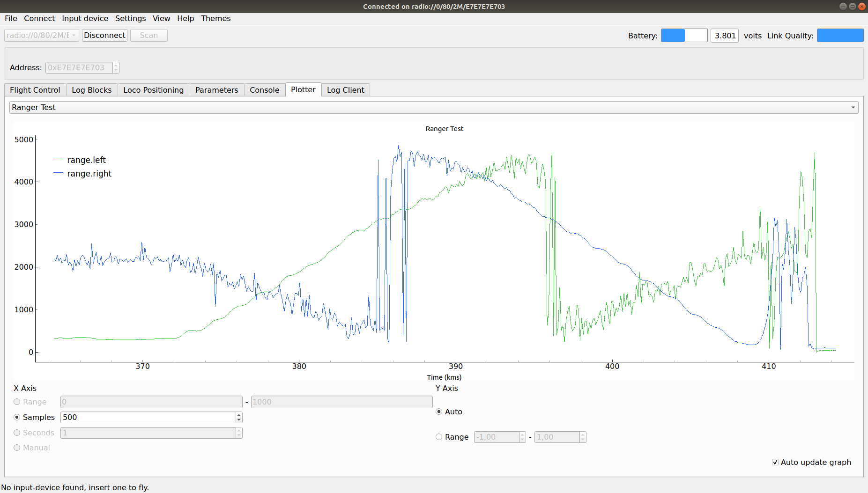Toggle Auto update graph checkbox
This screenshot has width=868, height=493.
(775, 462)
